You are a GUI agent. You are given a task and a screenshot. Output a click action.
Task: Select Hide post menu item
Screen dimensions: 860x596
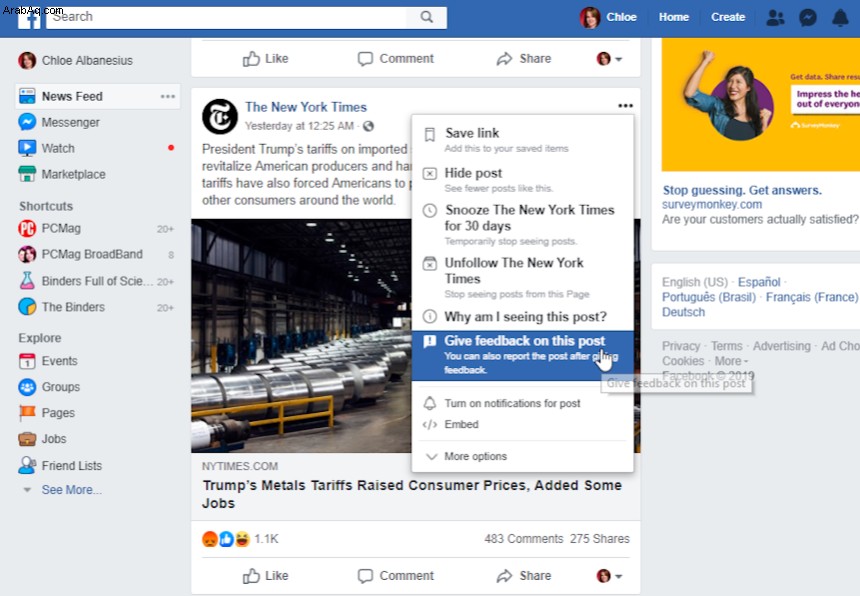523,180
